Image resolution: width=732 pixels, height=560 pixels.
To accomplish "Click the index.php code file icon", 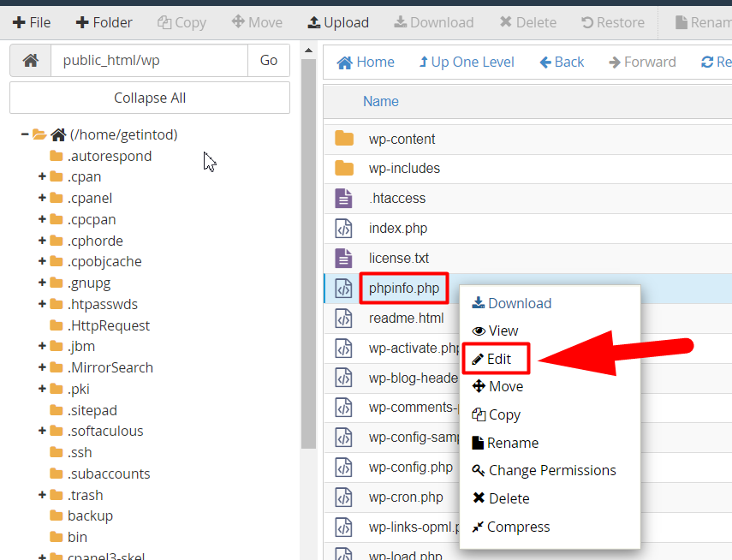I will 343,228.
